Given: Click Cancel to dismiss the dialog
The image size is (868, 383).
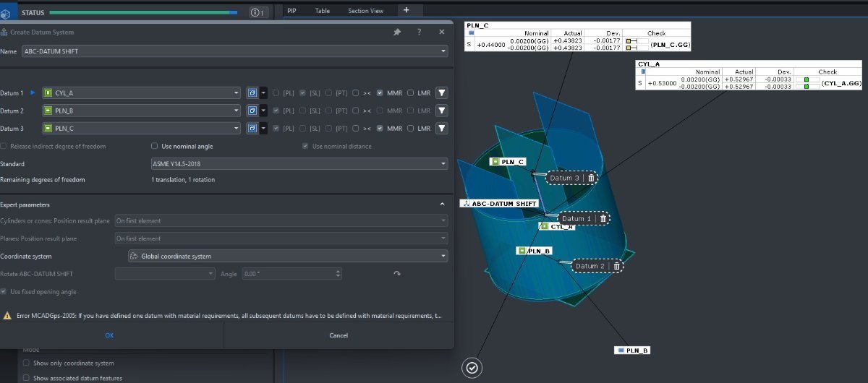Looking at the screenshot, I should pos(339,335).
